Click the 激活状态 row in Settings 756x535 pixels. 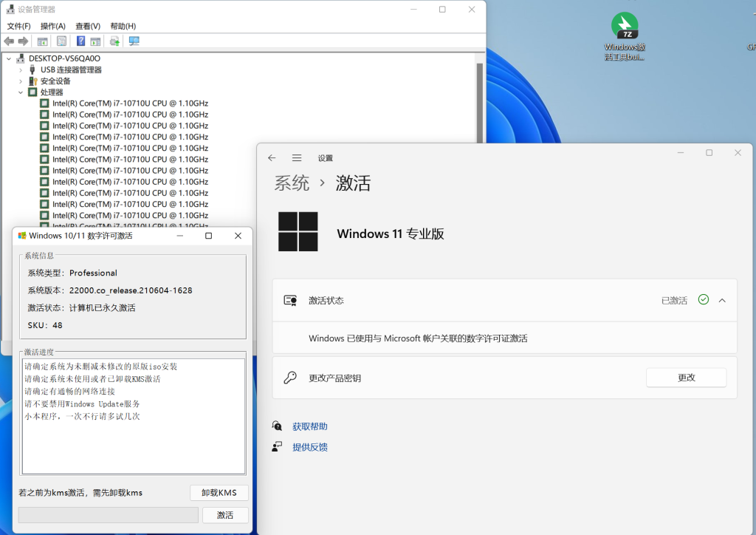(x=505, y=301)
